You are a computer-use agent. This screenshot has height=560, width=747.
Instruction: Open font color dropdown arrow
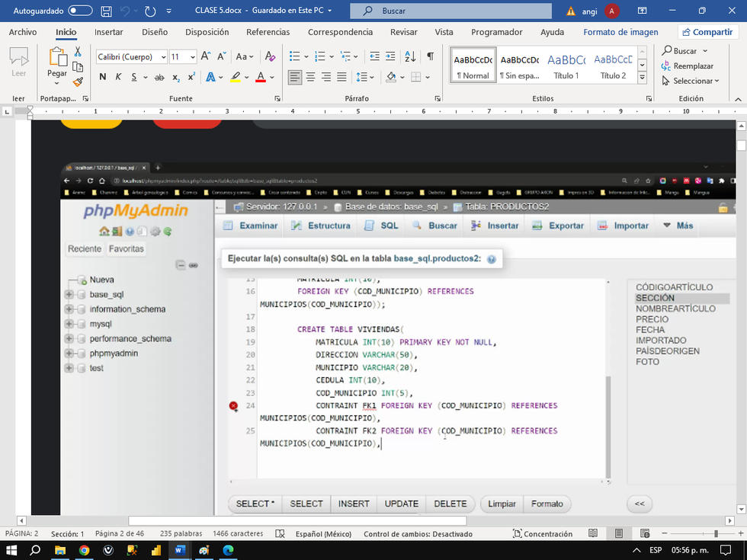[272, 77]
